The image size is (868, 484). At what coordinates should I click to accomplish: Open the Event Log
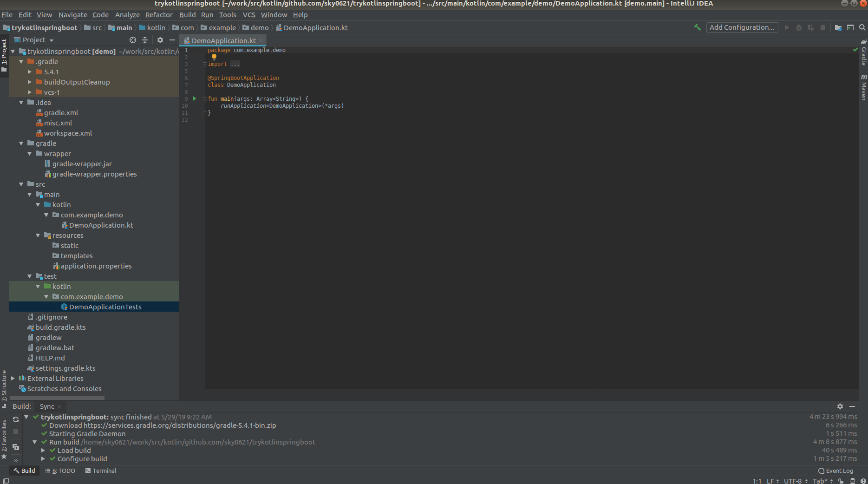pos(835,471)
